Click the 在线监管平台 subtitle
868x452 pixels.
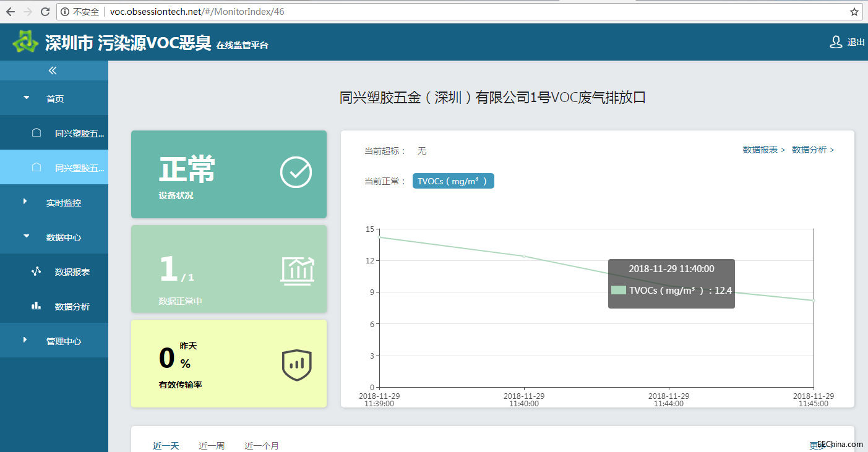(243, 46)
